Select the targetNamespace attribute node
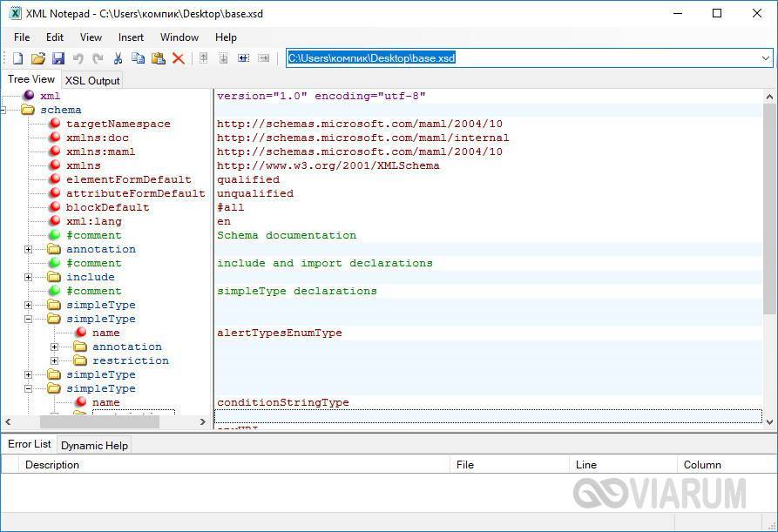The image size is (778, 532). tap(118, 124)
